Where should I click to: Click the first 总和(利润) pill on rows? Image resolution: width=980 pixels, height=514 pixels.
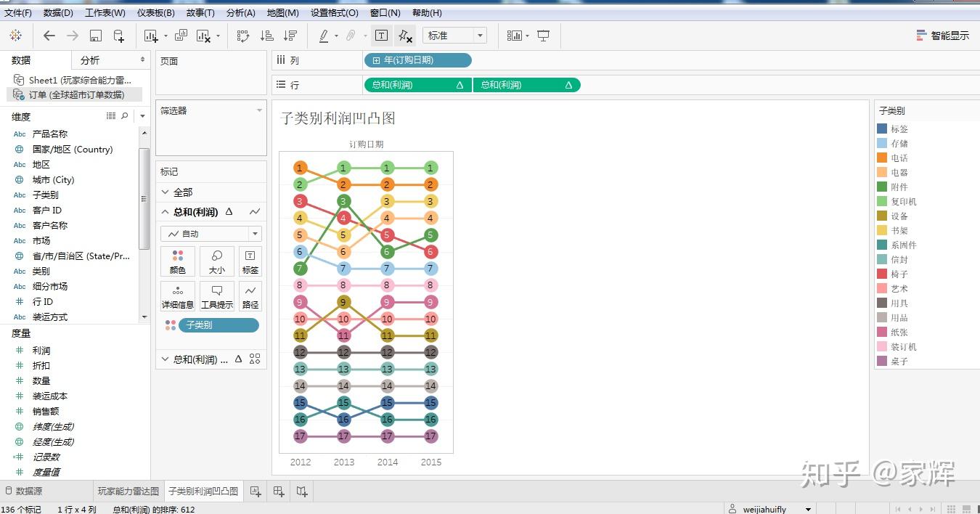(417, 85)
